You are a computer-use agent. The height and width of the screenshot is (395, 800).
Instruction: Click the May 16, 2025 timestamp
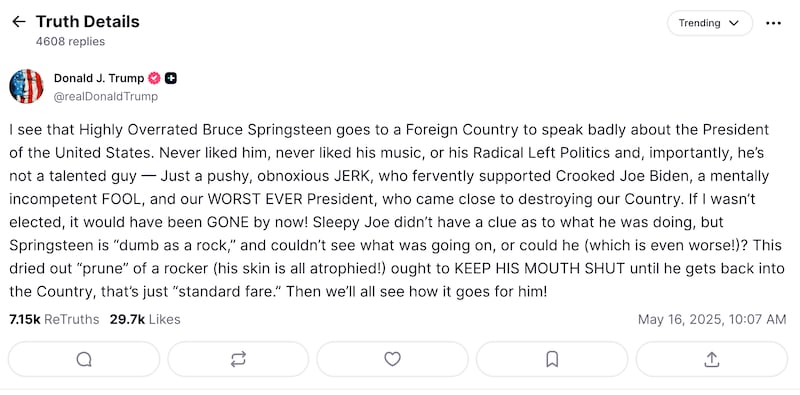[x=712, y=319]
